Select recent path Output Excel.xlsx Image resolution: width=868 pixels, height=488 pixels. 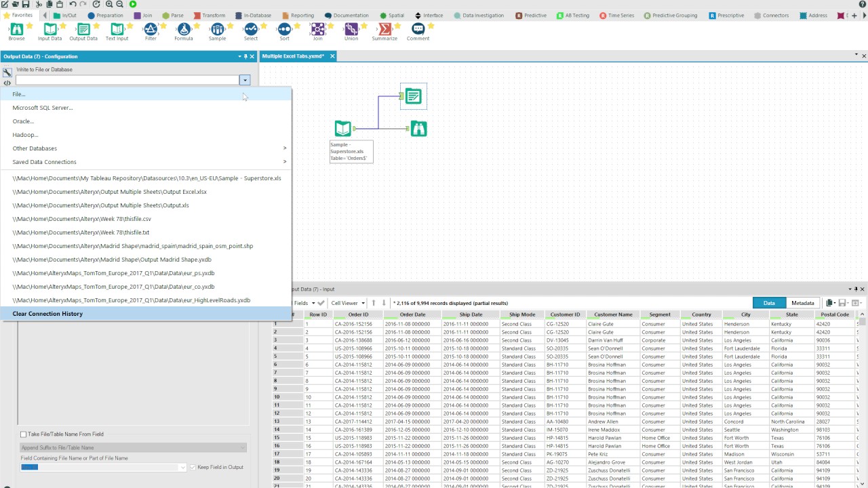[146, 192]
